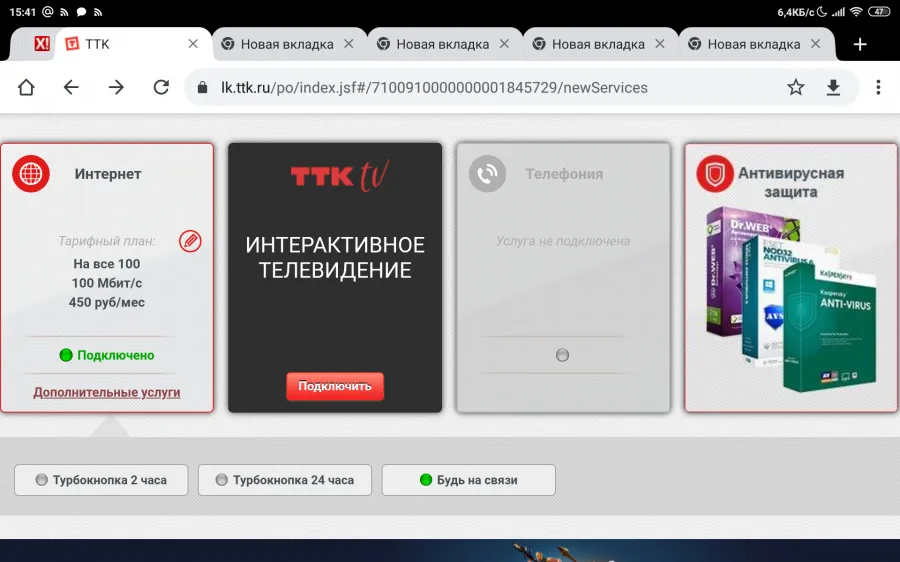Tap the address bar URL

[x=435, y=88]
